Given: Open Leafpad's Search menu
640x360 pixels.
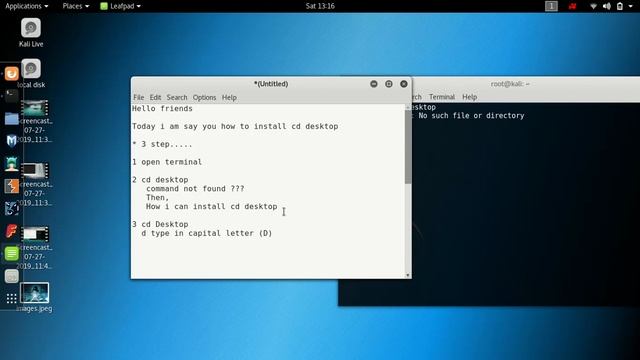Looking at the screenshot, I should 177,97.
